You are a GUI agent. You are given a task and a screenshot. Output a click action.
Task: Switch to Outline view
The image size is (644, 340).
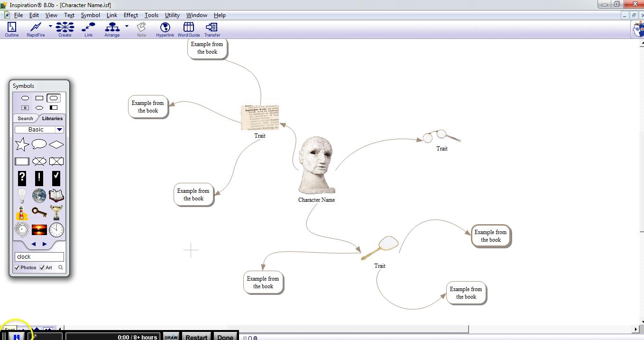click(x=11, y=28)
